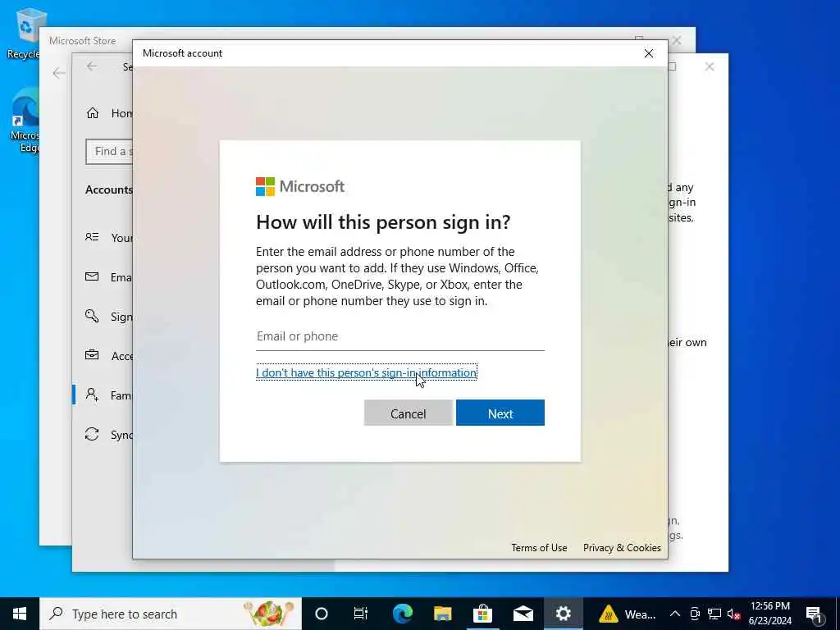This screenshot has height=630, width=840.
Task: Select the Sync settings icon
Action: tap(92, 434)
